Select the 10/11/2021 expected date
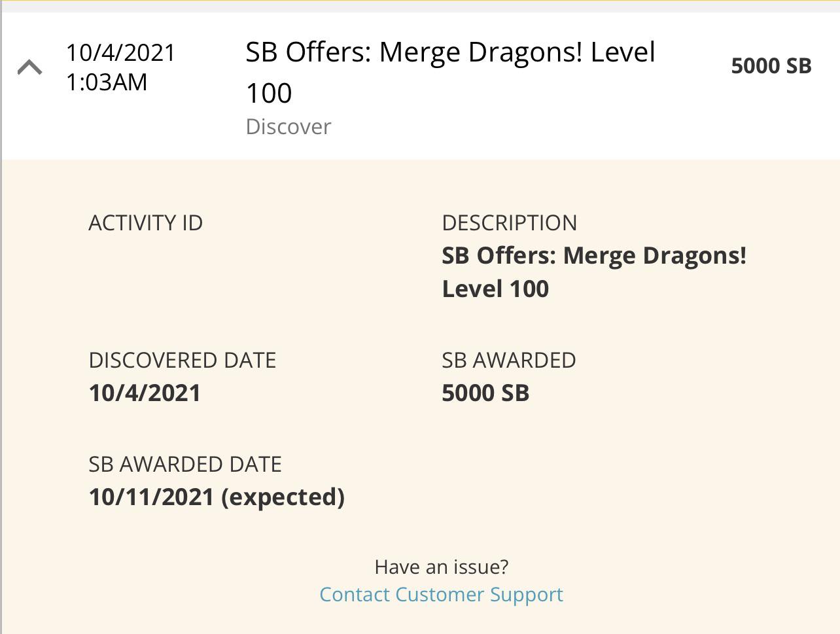Image resolution: width=840 pixels, height=634 pixels. 217,497
